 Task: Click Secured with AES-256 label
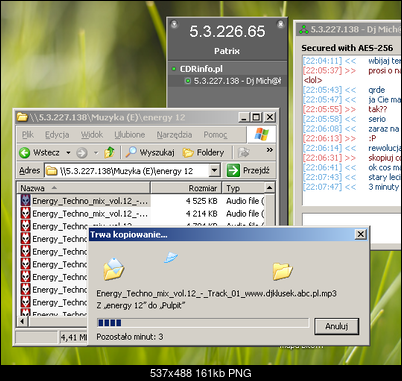pyautogui.click(x=347, y=48)
